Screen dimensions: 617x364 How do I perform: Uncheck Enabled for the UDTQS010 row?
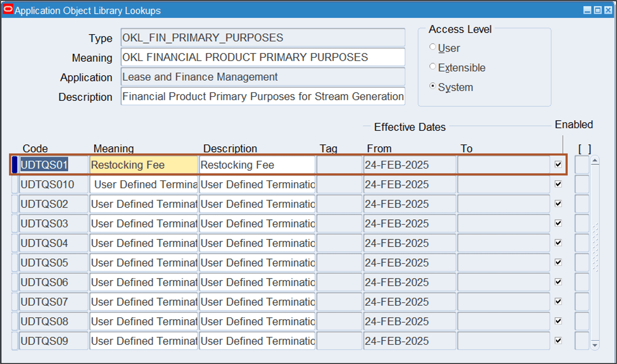click(x=559, y=184)
